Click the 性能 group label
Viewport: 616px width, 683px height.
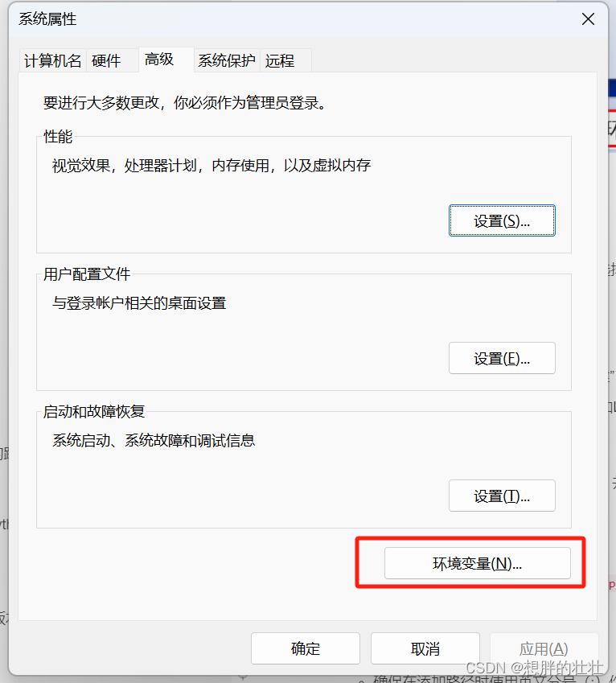58,136
